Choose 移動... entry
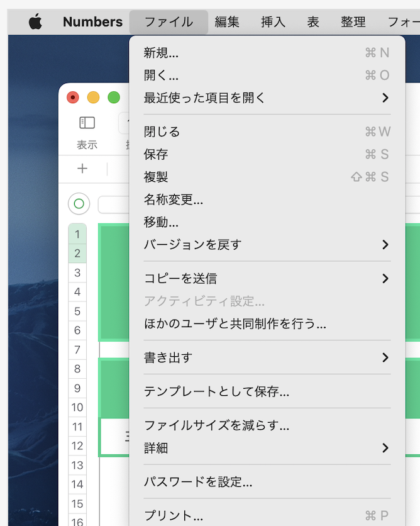420x526 pixels. point(267,221)
